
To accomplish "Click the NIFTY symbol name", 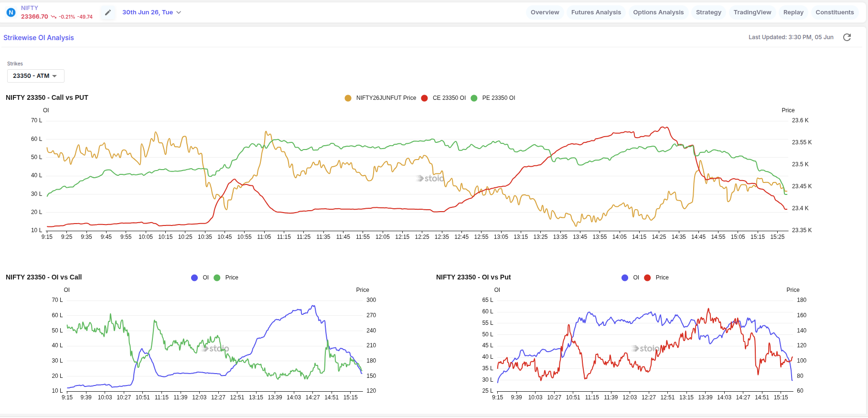I will (30, 8).
